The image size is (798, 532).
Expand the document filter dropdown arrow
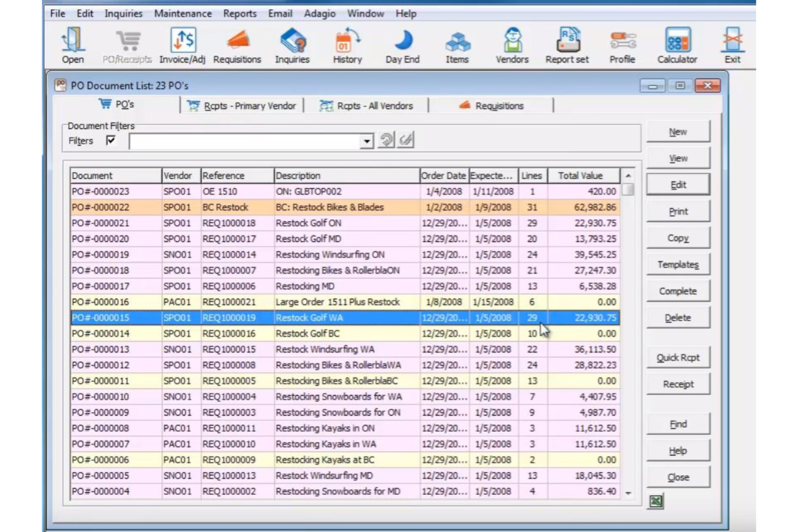pos(367,141)
